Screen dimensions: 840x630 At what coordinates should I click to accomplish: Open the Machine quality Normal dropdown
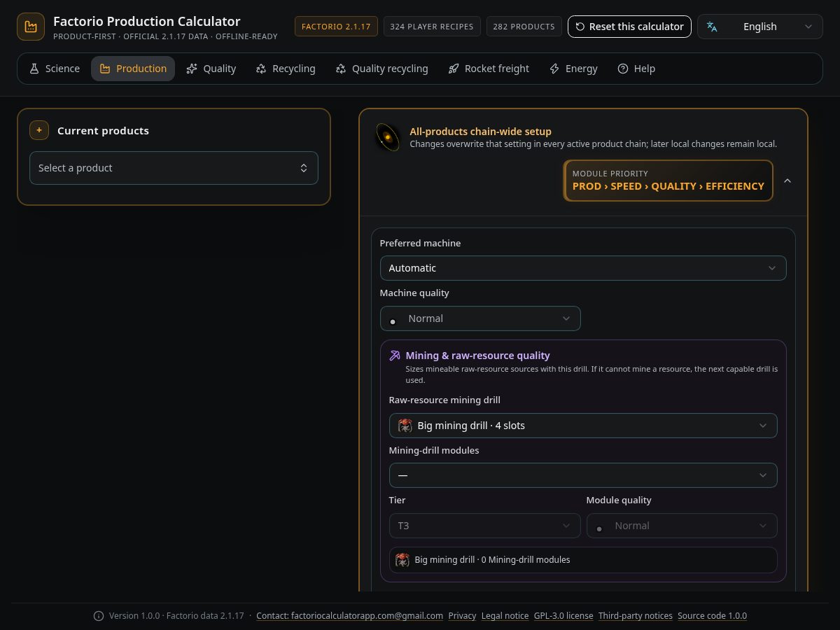pyautogui.click(x=480, y=318)
